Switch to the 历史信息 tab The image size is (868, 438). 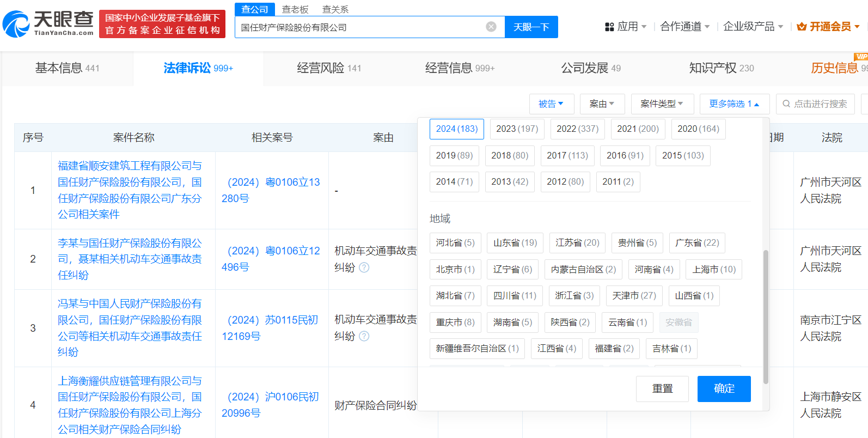coord(834,68)
